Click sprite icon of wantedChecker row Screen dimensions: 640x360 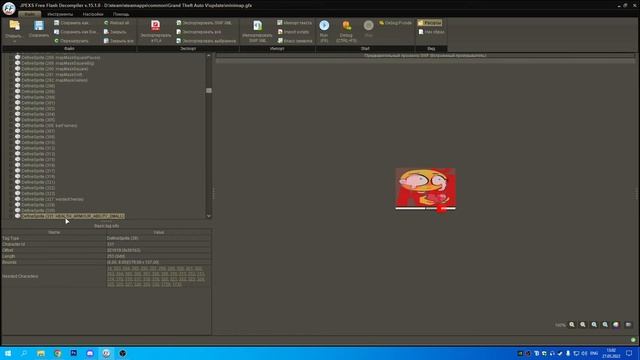18,199
